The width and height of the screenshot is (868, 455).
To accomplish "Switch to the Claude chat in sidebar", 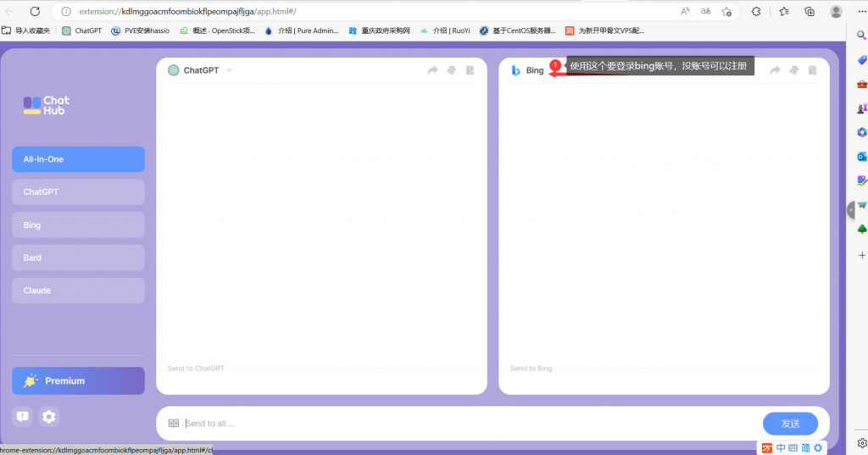I will tap(78, 291).
